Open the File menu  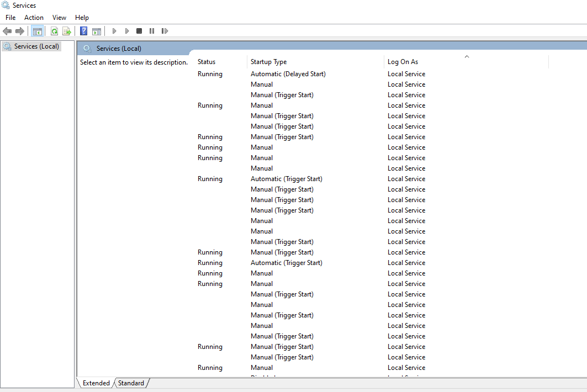pos(10,18)
